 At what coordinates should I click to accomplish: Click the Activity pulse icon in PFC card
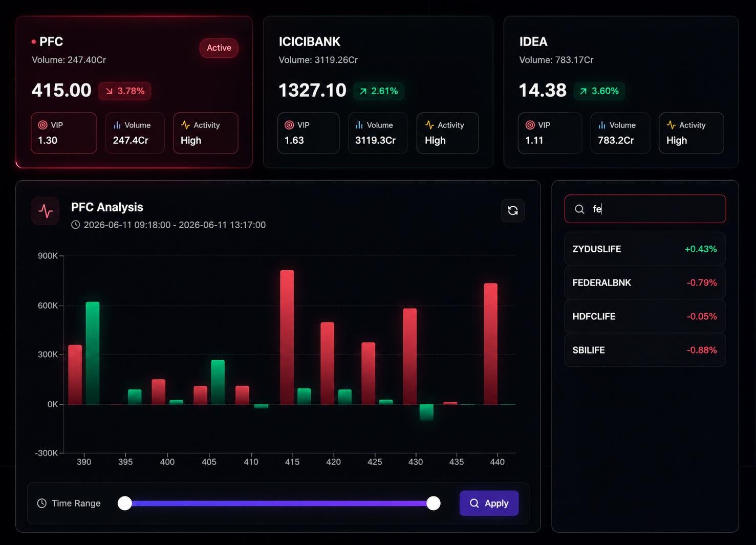(185, 125)
